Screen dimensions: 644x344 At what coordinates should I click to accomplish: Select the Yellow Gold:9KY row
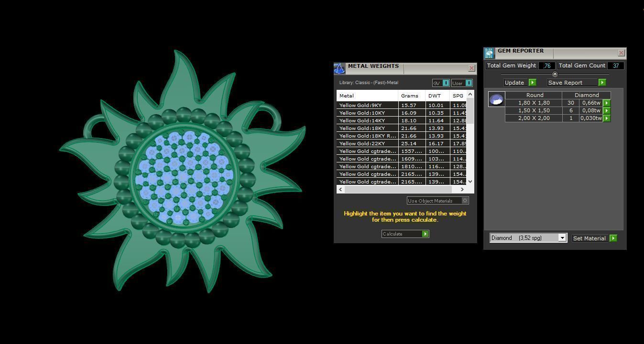[402, 105]
